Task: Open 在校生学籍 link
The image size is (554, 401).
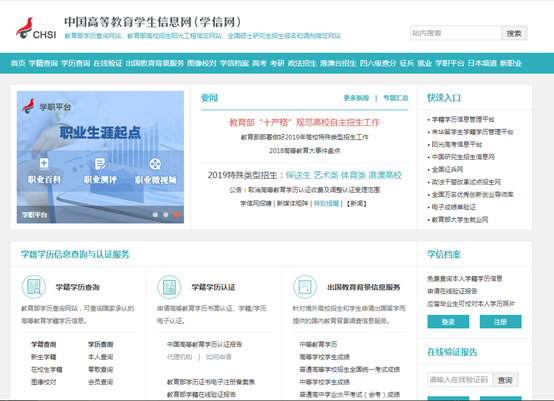Action: 47,370
